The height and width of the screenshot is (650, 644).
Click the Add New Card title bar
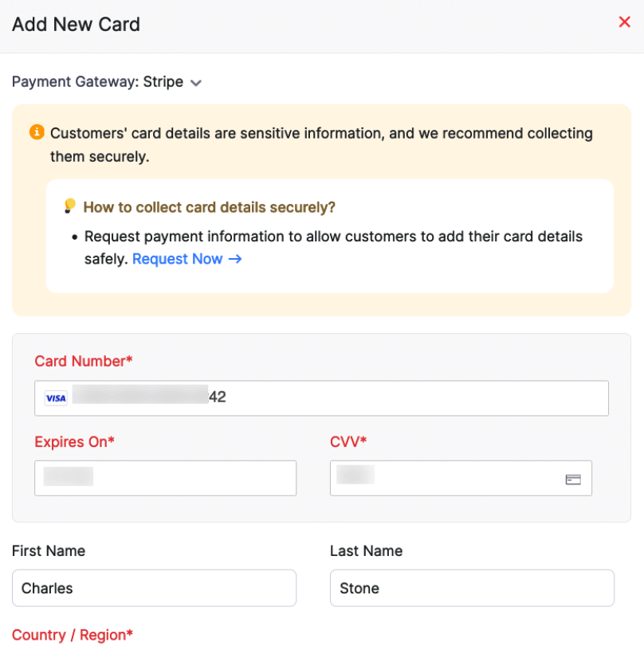[x=76, y=25]
